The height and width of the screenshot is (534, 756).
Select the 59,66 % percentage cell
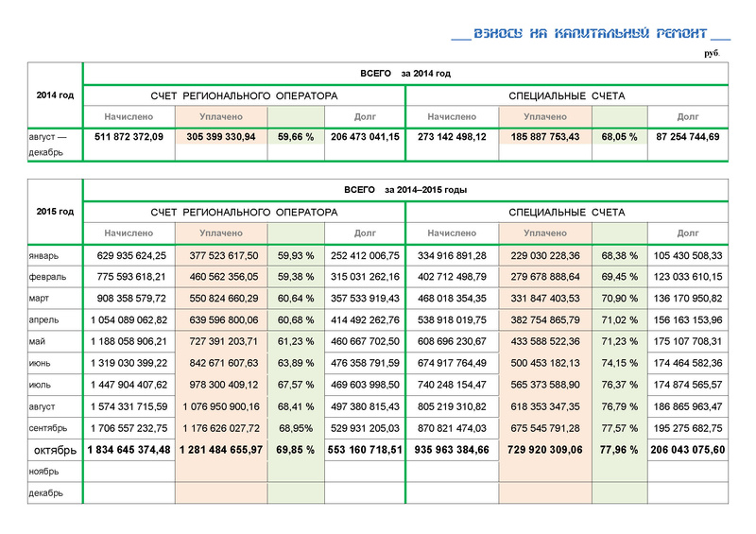click(x=296, y=137)
